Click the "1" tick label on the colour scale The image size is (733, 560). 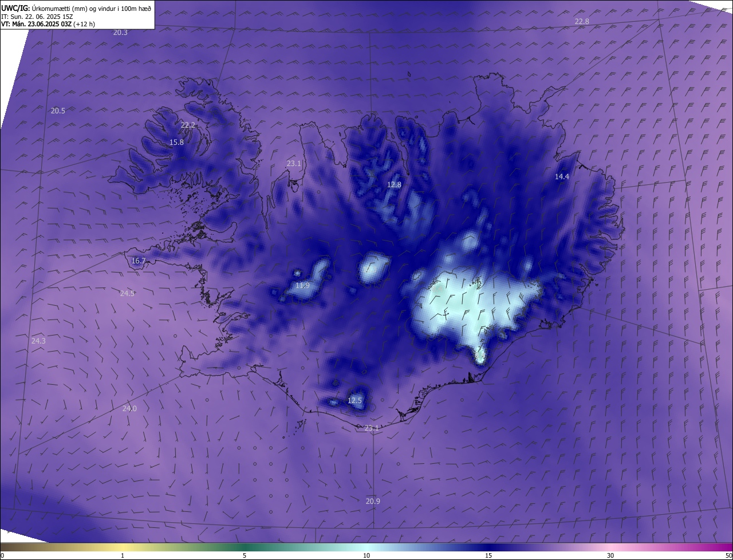click(x=123, y=555)
